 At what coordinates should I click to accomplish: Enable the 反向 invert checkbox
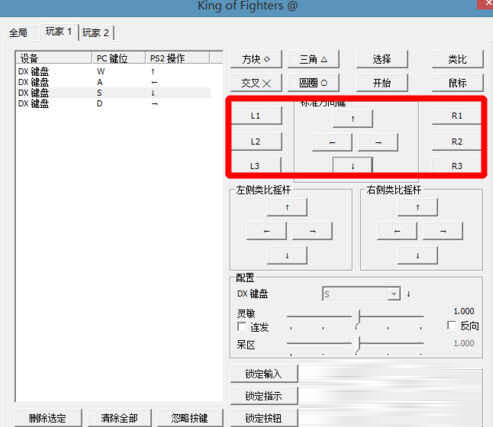tap(451, 325)
